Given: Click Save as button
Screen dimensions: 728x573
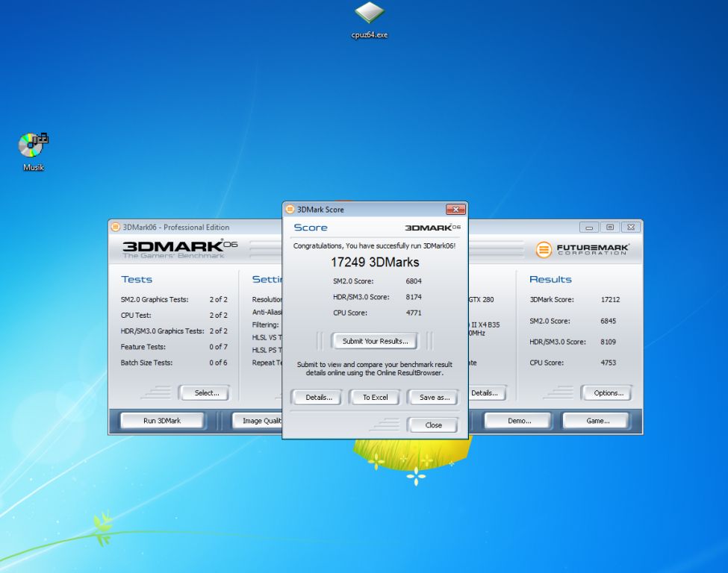Looking at the screenshot, I should click(434, 397).
